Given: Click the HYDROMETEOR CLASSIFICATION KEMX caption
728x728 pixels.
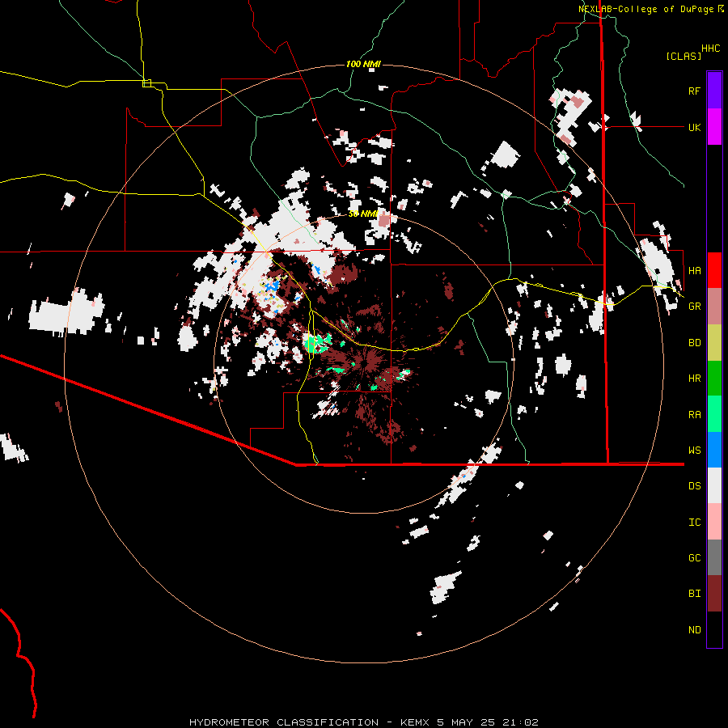Looking at the screenshot, I should [x=363, y=722].
